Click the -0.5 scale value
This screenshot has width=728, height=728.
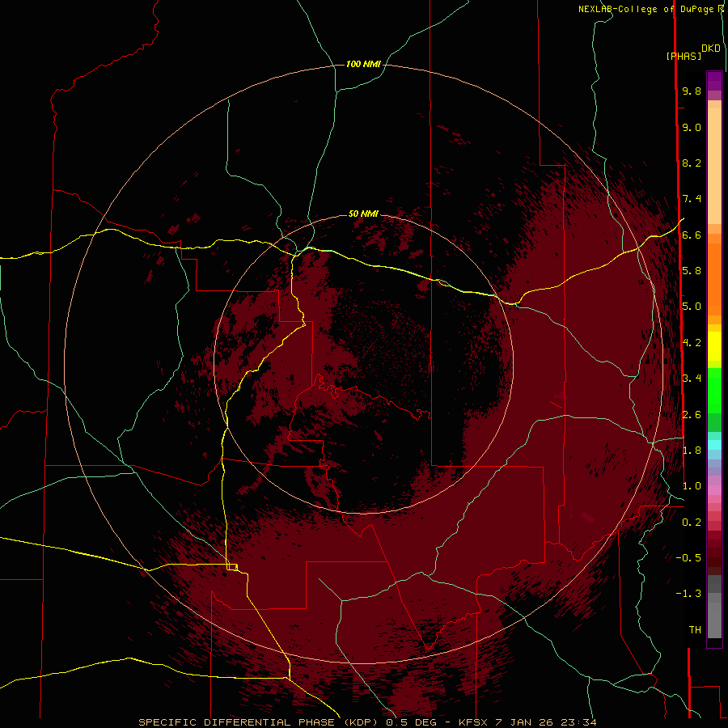688,558
